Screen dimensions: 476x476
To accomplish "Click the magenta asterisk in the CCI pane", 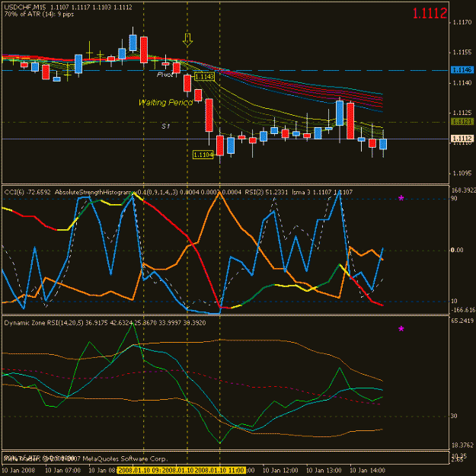I will [401, 199].
